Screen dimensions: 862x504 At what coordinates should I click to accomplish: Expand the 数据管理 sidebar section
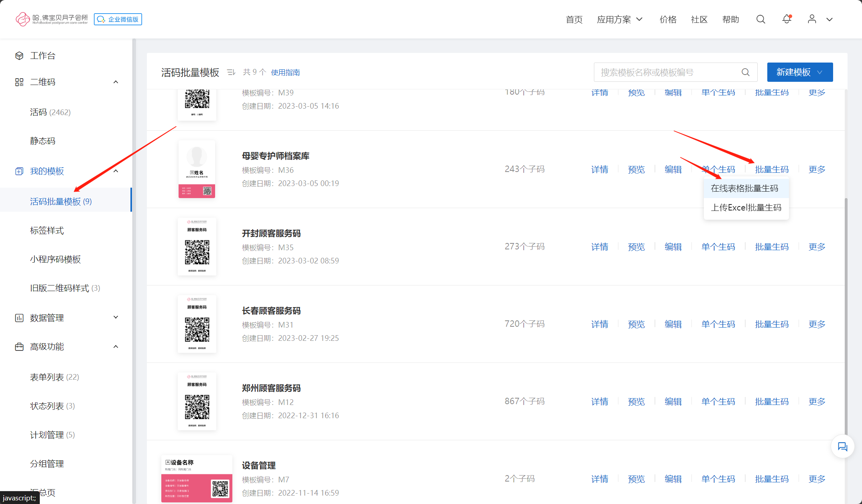(116, 318)
